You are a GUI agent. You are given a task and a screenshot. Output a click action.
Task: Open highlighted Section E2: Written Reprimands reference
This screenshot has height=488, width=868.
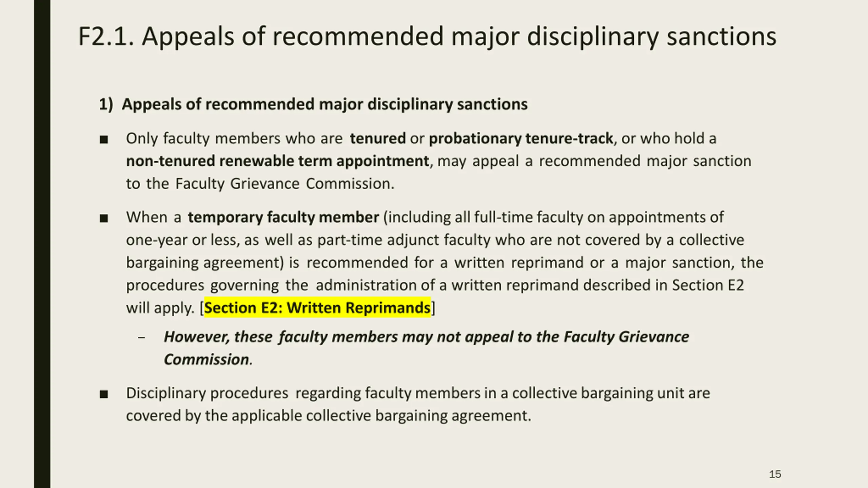[317, 308]
